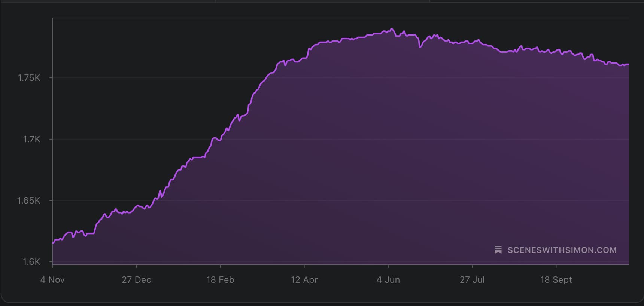Click the 4 Nov x-axis label
The height and width of the screenshot is (306, 644).
[x=52, y=280]
